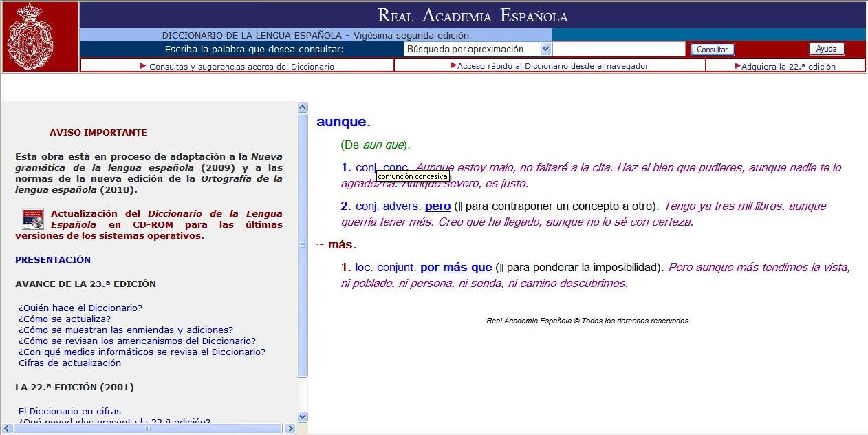Click the '~ más.' subentry heading

point(336,244)
